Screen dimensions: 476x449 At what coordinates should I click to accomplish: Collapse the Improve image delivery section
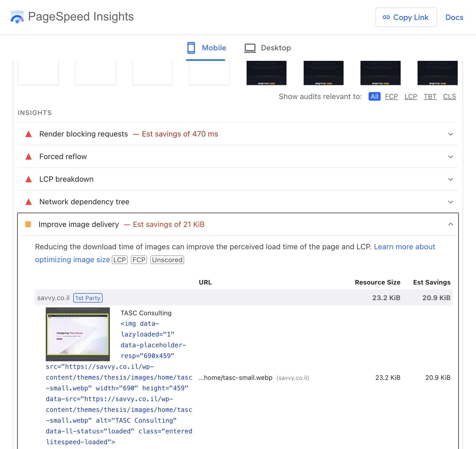coord(450,224)
